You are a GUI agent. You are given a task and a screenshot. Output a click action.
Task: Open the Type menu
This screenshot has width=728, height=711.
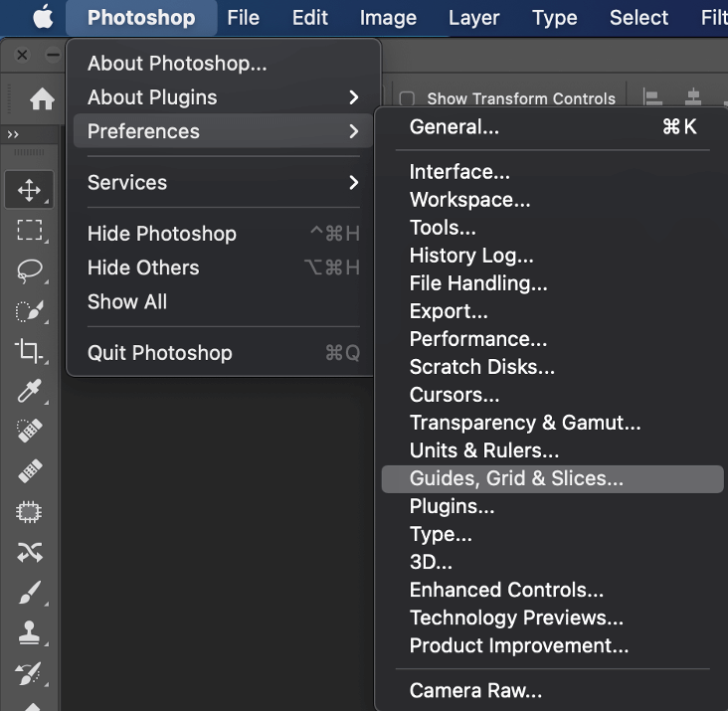(554, 18)
